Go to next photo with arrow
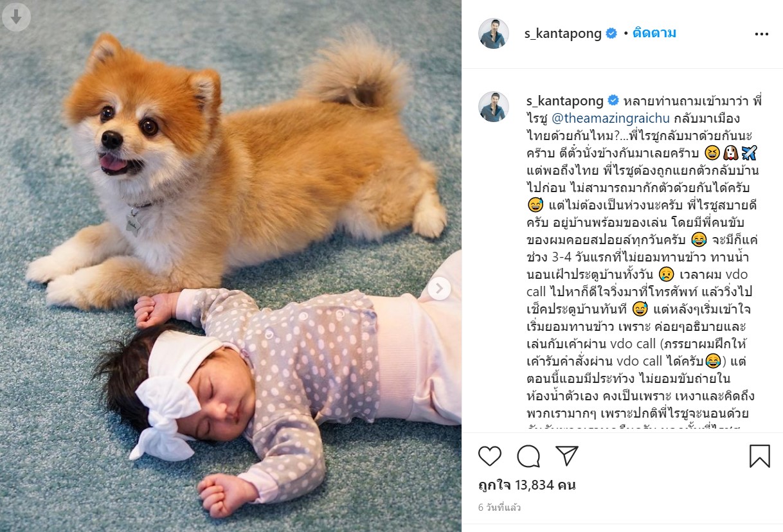Image resolution: width=783 pixels, height=532 pixels. pos(439,288)
